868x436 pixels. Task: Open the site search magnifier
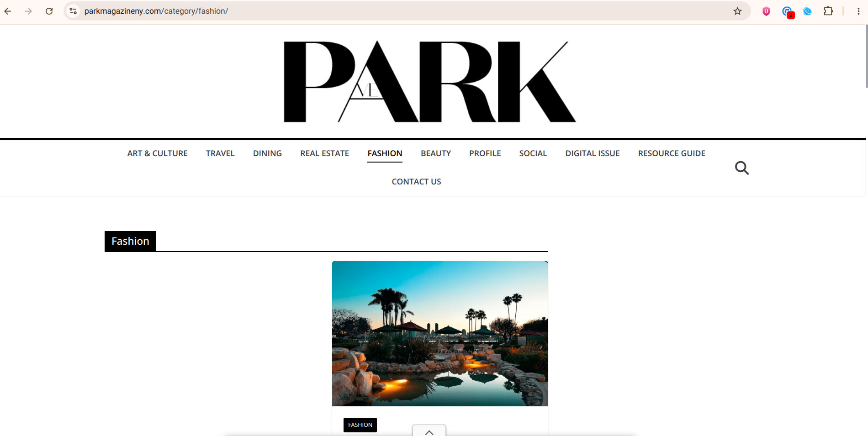tap(741, 168)
